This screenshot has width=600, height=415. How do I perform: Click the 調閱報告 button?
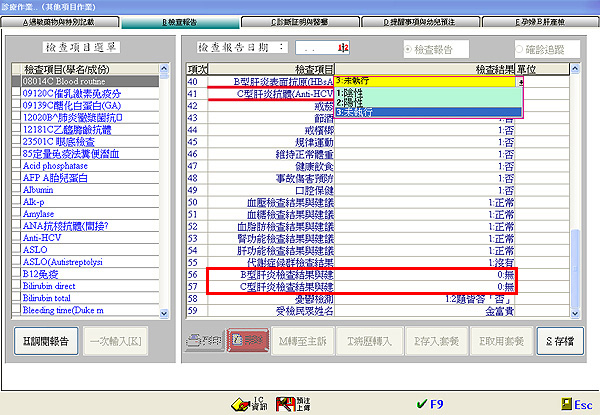(x=48, y=339)
